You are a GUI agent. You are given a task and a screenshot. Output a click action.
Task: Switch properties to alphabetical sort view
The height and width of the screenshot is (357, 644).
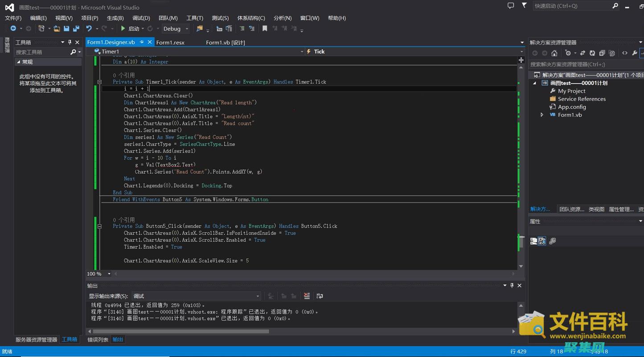(542, 241)
